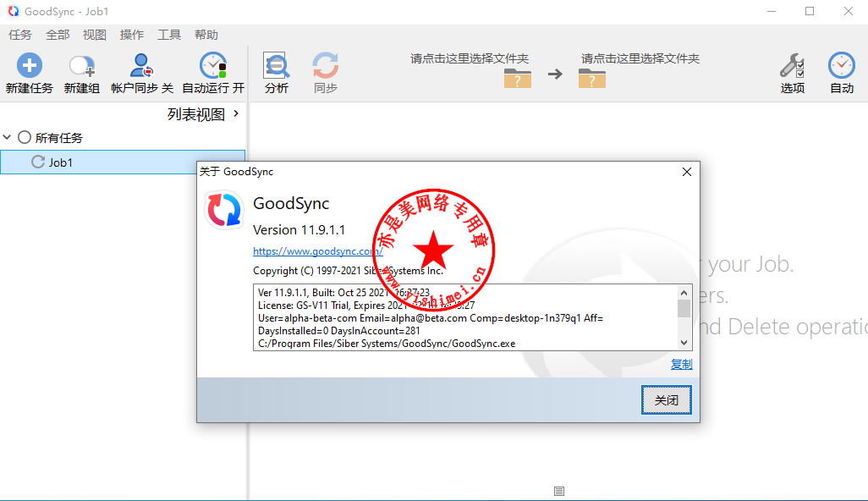Run Analyze (分析) from the toolbar
Screen dimensions: 868x501
coord(277,65)
